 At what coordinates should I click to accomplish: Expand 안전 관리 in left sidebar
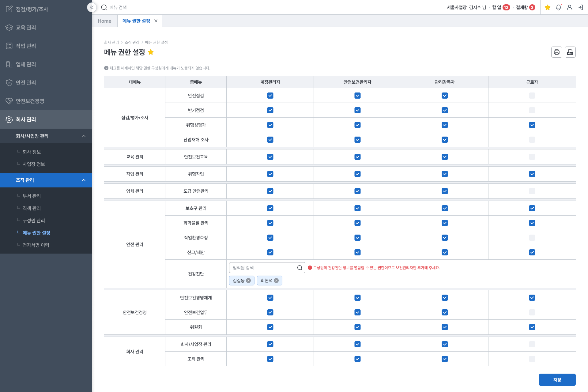[26, 83]
